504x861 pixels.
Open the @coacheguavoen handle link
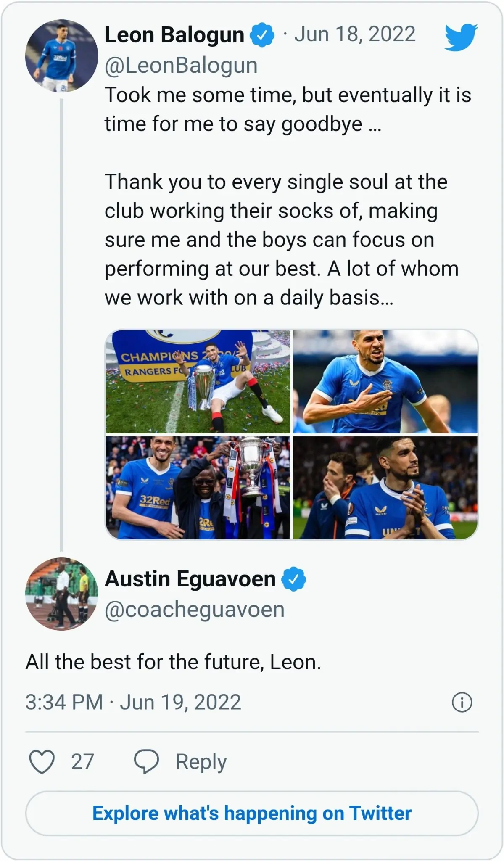(x=194, y=610)
